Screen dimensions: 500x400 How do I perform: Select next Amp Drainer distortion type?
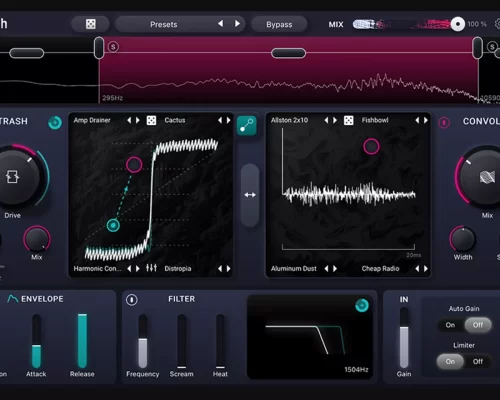pyautogui.click(x=138, y=120)
